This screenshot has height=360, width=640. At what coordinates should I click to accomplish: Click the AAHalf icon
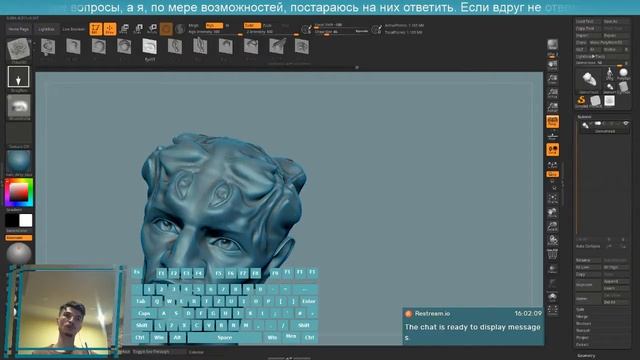tap(553, 107)
